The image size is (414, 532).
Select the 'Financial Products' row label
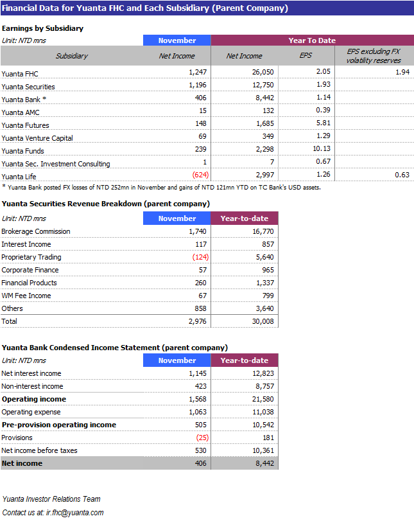click(x=29, y=283)
